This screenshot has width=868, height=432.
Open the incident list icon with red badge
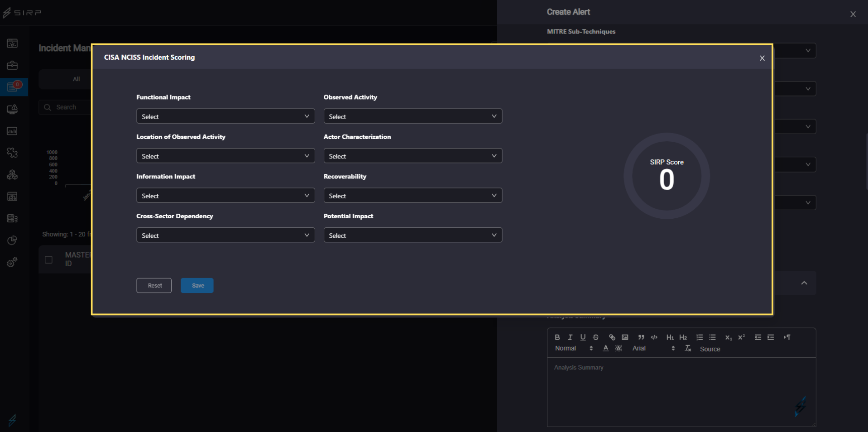13,87
